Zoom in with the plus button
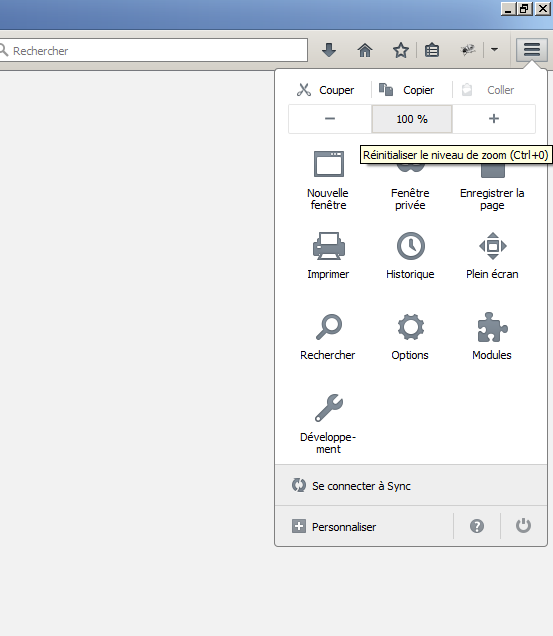The height and width of the screenshot is (636, 553). 494,119
